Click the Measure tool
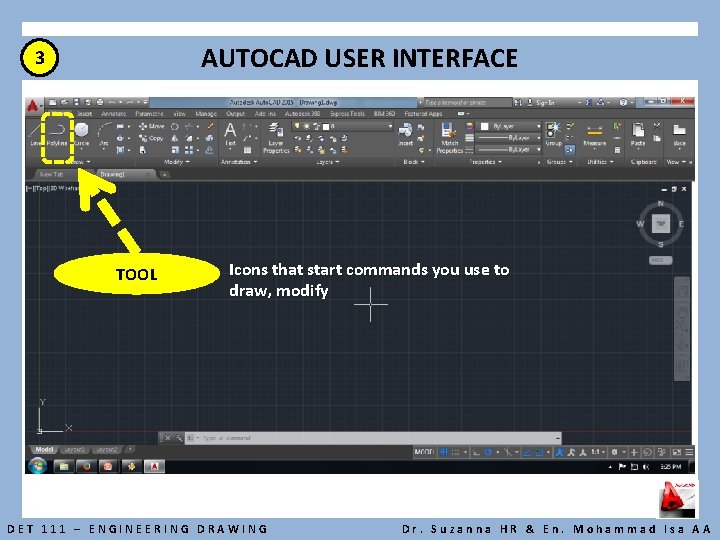Image resolution: width=720 pixels, height=540 pixels. tap(595, 135)
